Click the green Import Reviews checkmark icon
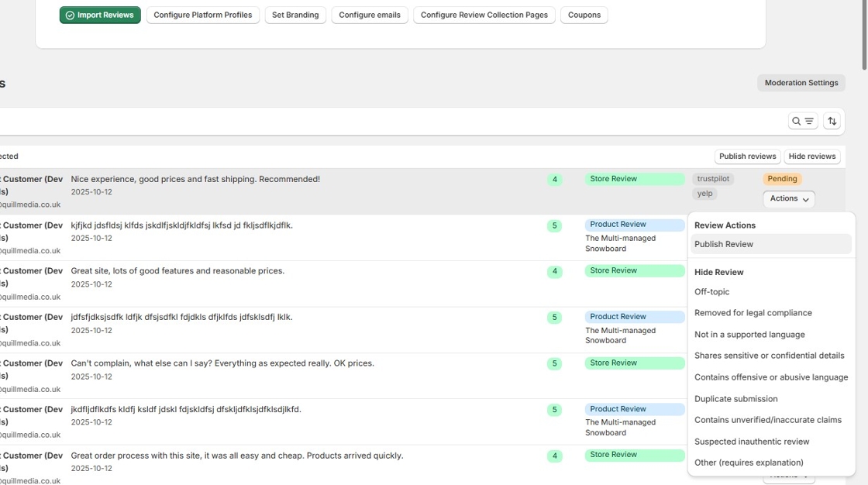This screenshot has height=485, width=868. (72, 15)
